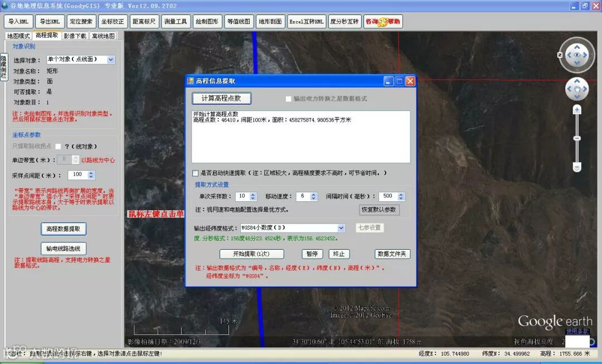Screen dimensions: 602x364
Task: Open the 数据文件夹 button
Action: (x=392, y=254)
